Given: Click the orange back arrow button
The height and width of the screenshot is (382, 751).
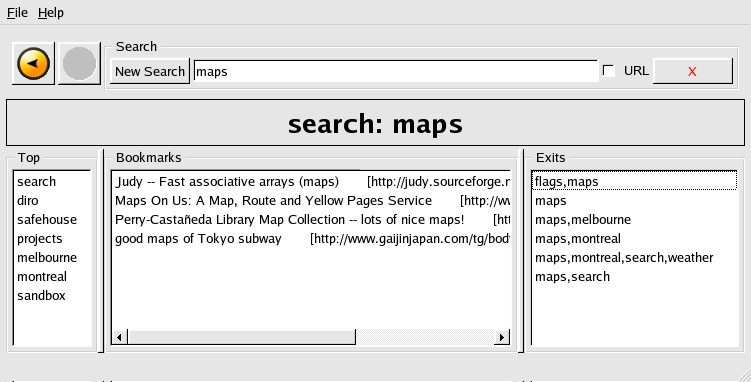Looking at the screenshot, I should coord(34,63).
